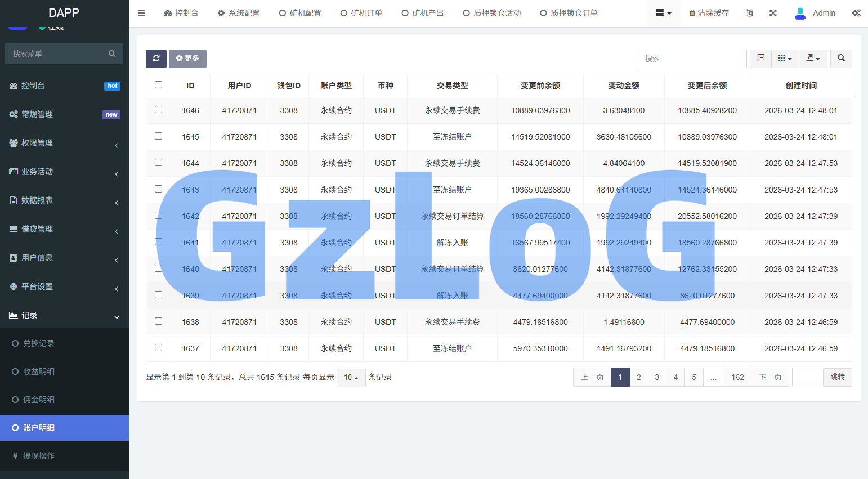Click the 清除缓存 button
This screenshot has height=479, width=868.
tap(709, 12)
